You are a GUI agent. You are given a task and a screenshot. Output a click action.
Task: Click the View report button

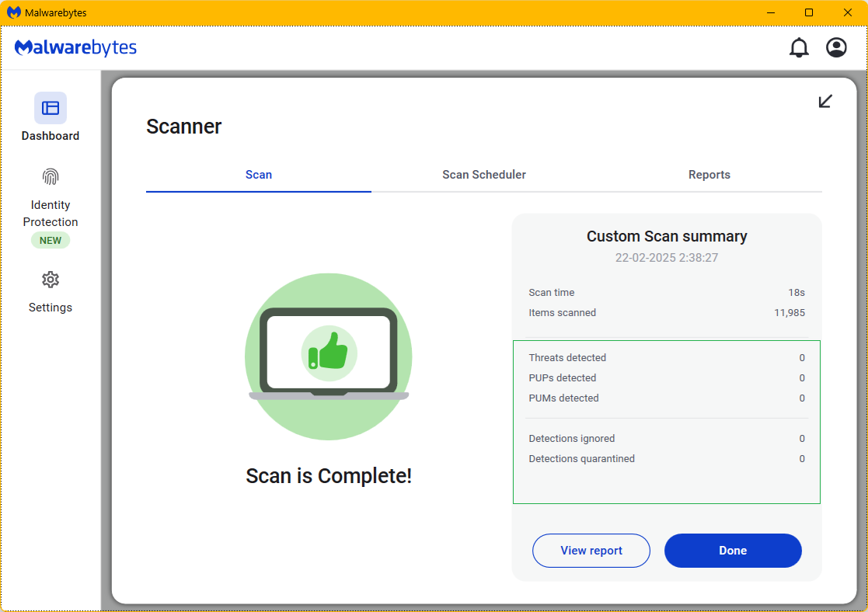pyautogui.click(x=591, y=551)
